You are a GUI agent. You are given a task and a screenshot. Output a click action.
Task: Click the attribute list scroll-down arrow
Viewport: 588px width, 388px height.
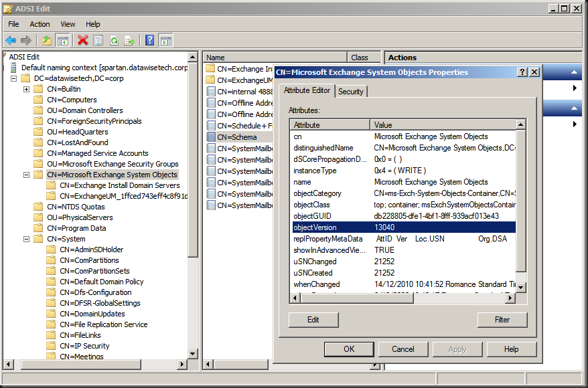(x=520, y=287)
